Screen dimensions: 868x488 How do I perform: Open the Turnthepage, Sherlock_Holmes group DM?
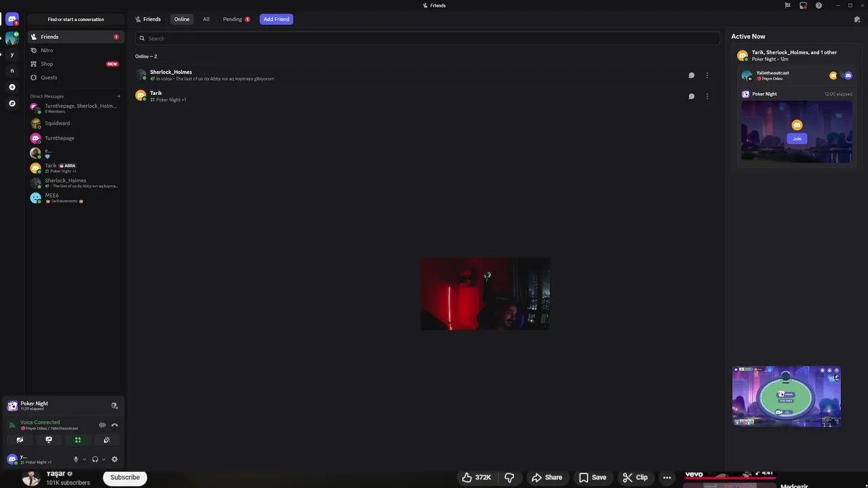click(x=75, y=108)
